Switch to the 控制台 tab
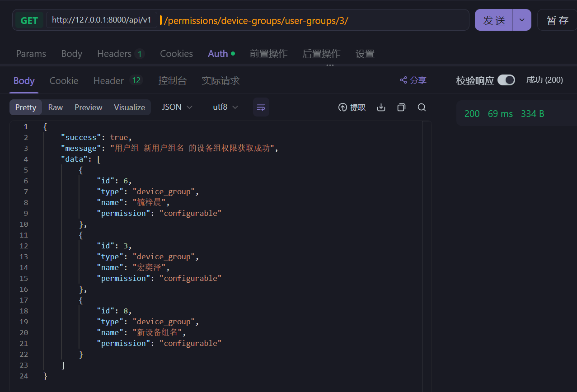The image size is (577, 392). point(172,80)
